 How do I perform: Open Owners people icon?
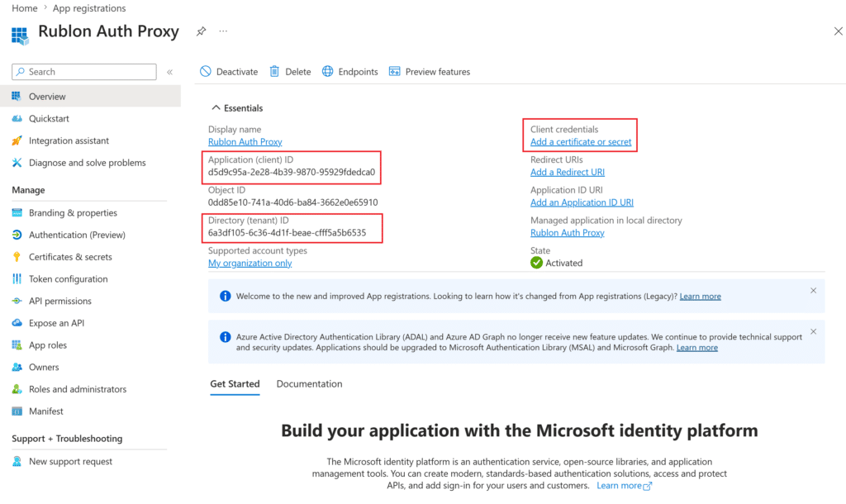[17, 367]
